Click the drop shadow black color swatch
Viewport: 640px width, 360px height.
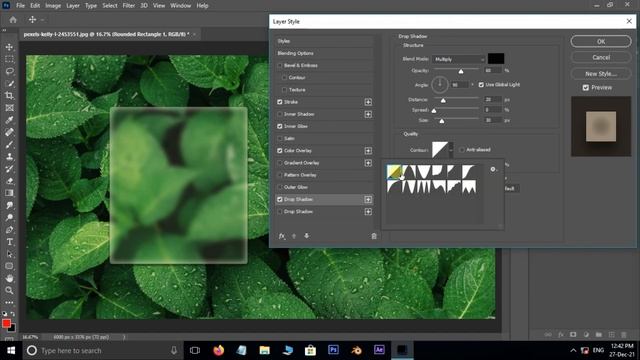click(x=496, y=58)
